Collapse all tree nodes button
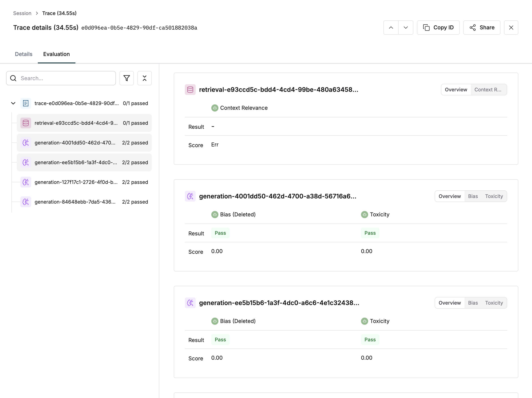Viewport: 532px width, 398px height. pos(145,78)
